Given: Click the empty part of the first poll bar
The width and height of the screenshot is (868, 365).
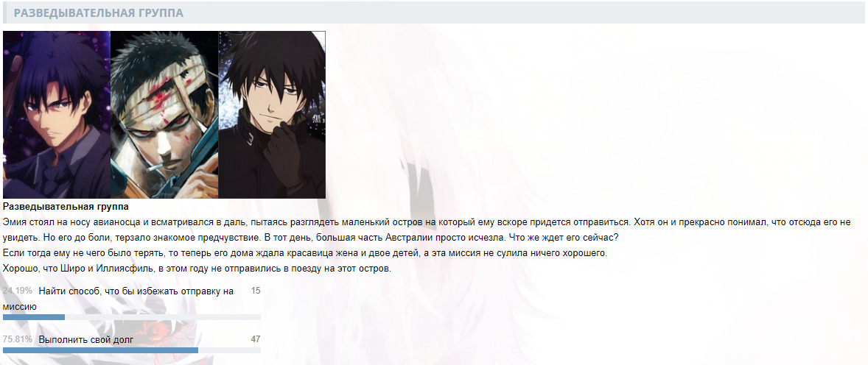Looking at the screenshot, I should click(x=163, y=317).
